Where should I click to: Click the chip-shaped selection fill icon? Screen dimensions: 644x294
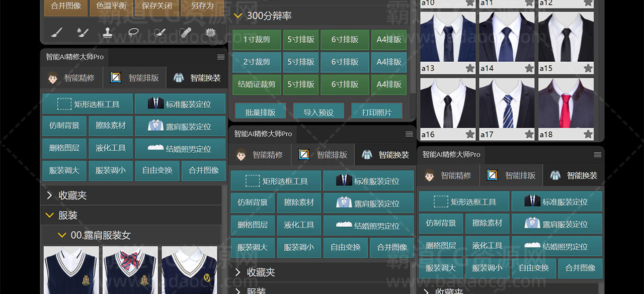pyautogui.click(x=210, y=33)
